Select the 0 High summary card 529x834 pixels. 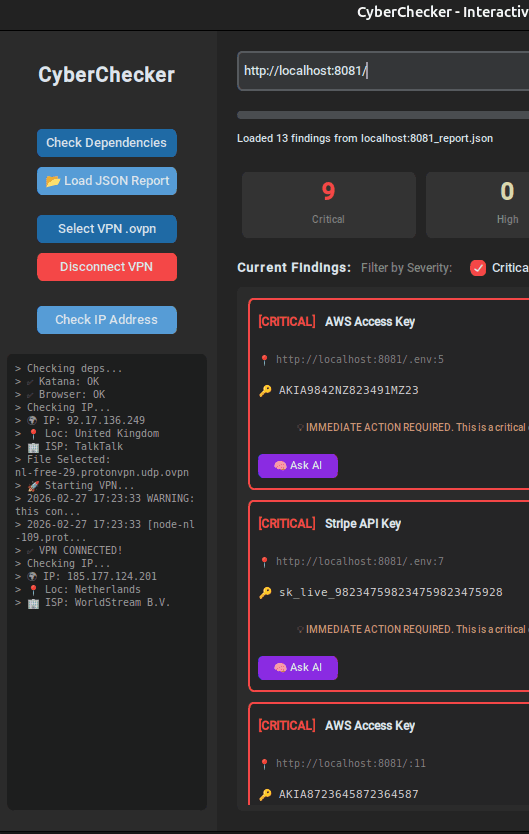477,204
